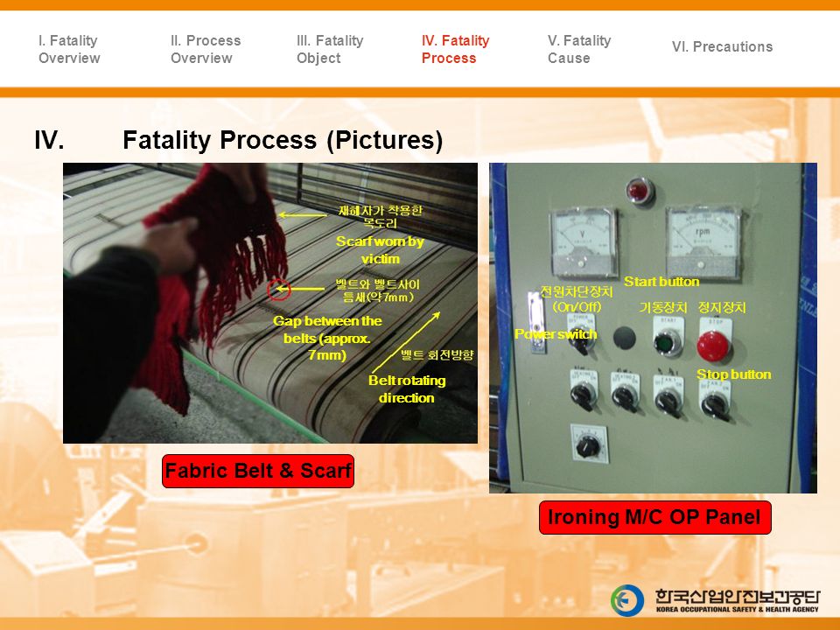Viewport: 840px width, 630px height.
Task: Click the Korean label 벨트 회전방향
Action: tap(437, 355)
